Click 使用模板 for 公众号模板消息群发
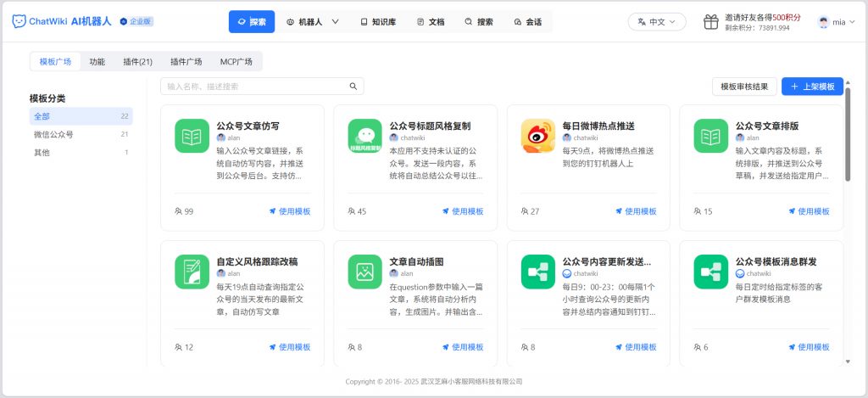 point(809,347)
